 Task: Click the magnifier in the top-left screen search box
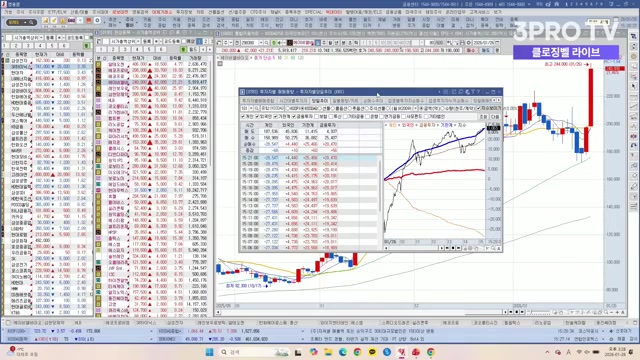click(x=31, y=22)
